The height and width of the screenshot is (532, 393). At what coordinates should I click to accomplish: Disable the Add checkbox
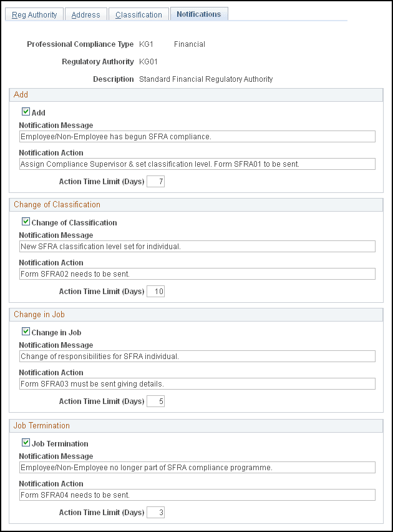tap(26, 112)
